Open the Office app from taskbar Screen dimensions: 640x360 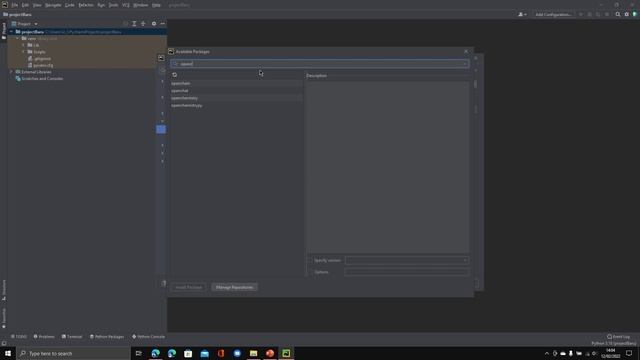coord(221,353)
